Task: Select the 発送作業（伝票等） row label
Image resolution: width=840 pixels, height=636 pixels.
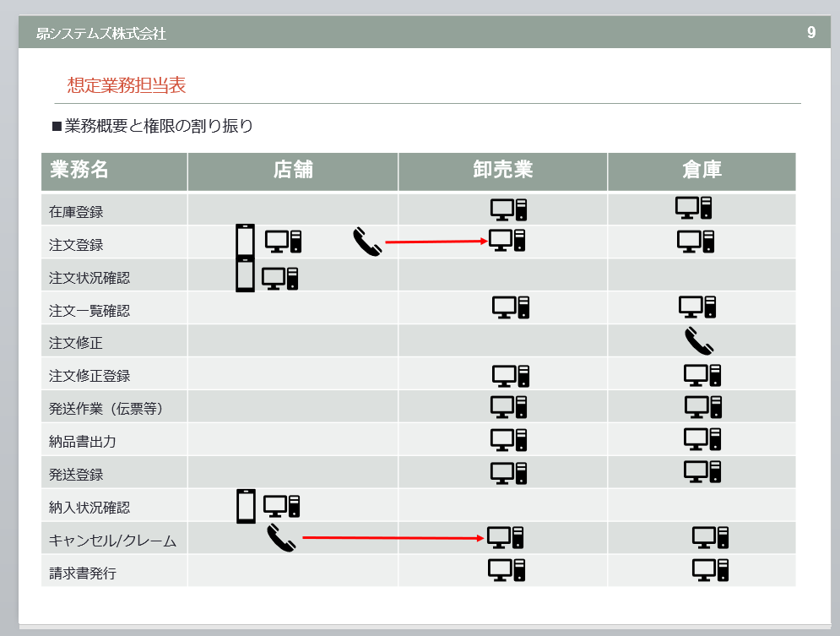Action: [x=106, y=409]
